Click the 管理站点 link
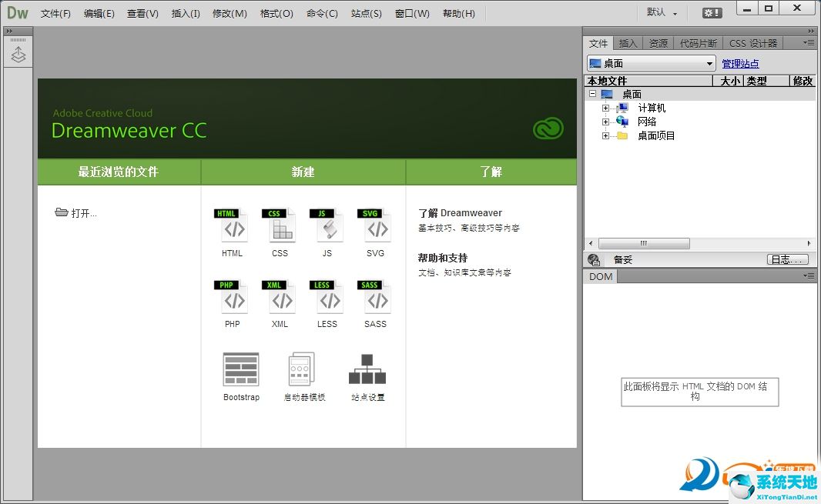Image resolution: width=821 pixels, height=504 pixels. (740, 64)
